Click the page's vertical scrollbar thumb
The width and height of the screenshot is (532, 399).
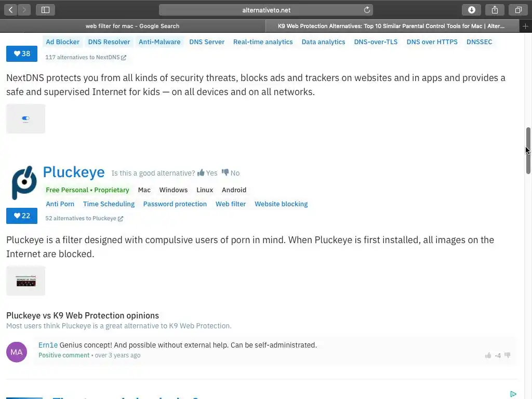(528, 150)
